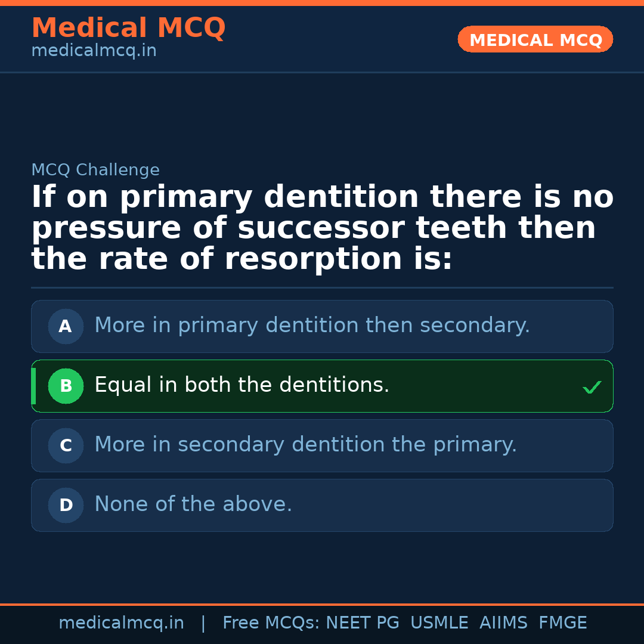Click the circled B icon inside the answer

point(66,386)
